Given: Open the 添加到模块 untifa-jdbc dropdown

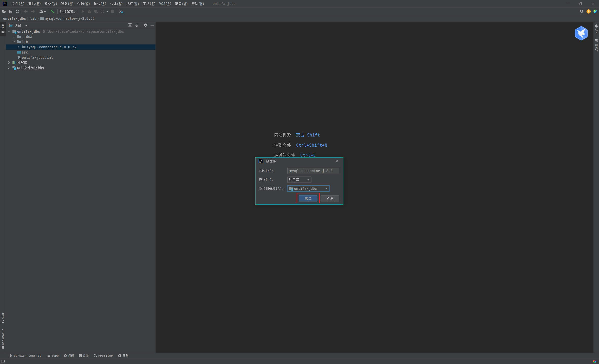Looking at the screenshot, I should coord(308,188).
